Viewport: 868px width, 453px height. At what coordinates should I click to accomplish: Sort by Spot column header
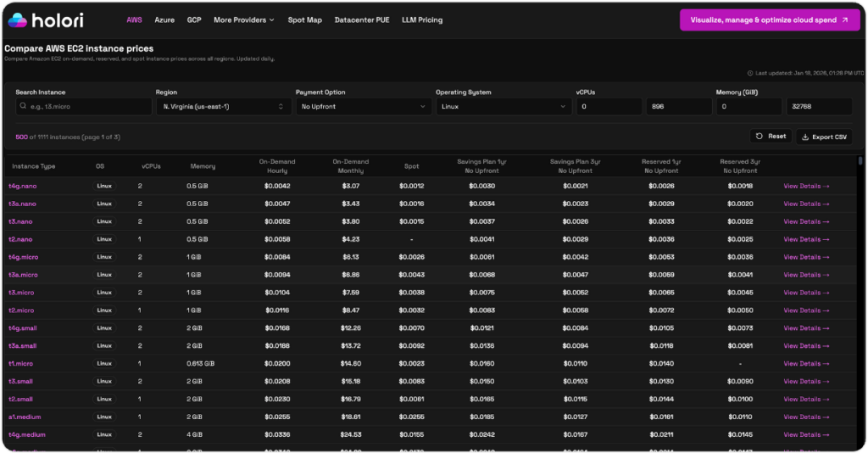point(411,166)
